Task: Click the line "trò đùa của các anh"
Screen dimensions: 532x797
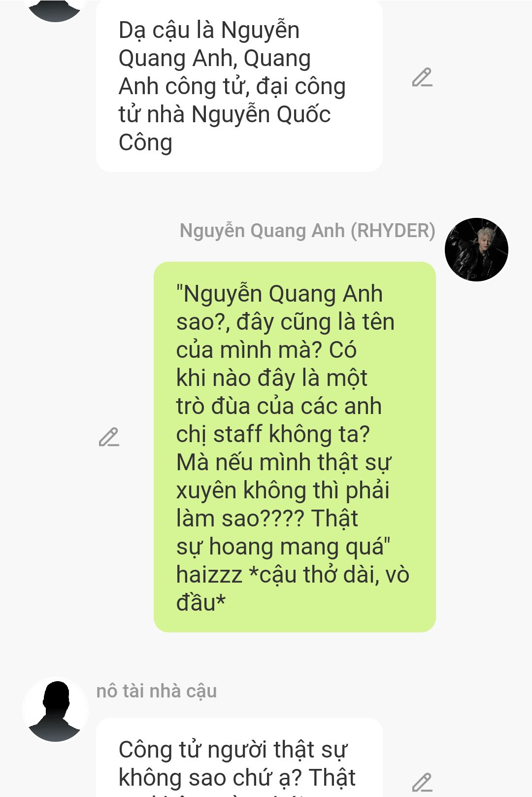Action: (x=279, y=406)
